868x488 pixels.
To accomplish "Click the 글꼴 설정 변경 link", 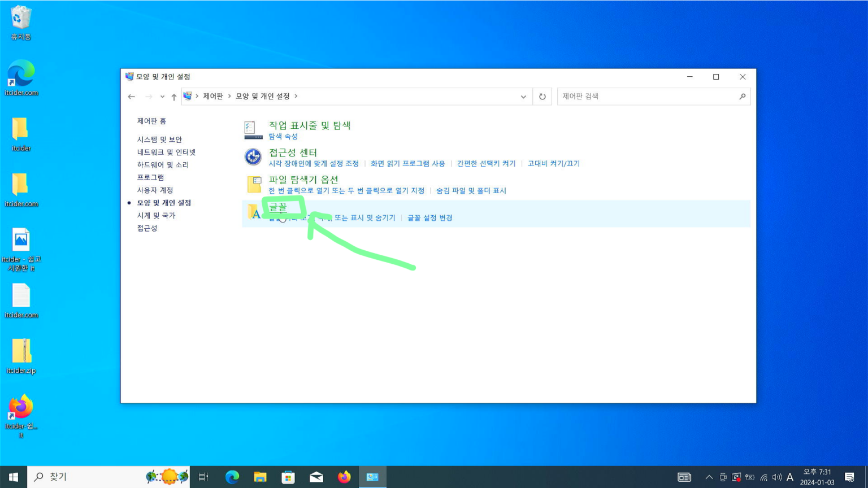I will (x=429, y=218).
